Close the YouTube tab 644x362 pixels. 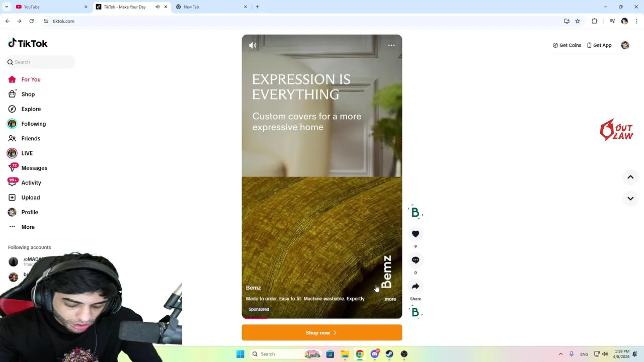point(86,7)
